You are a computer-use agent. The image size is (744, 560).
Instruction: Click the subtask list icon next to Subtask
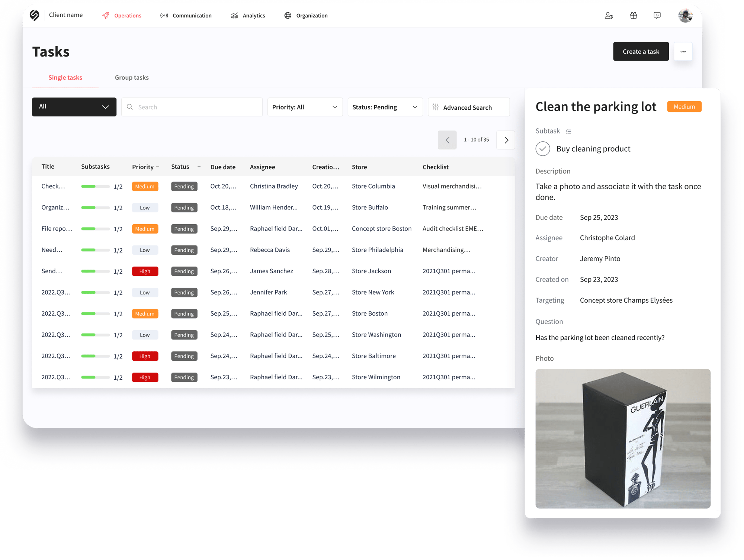pos(568,131)
